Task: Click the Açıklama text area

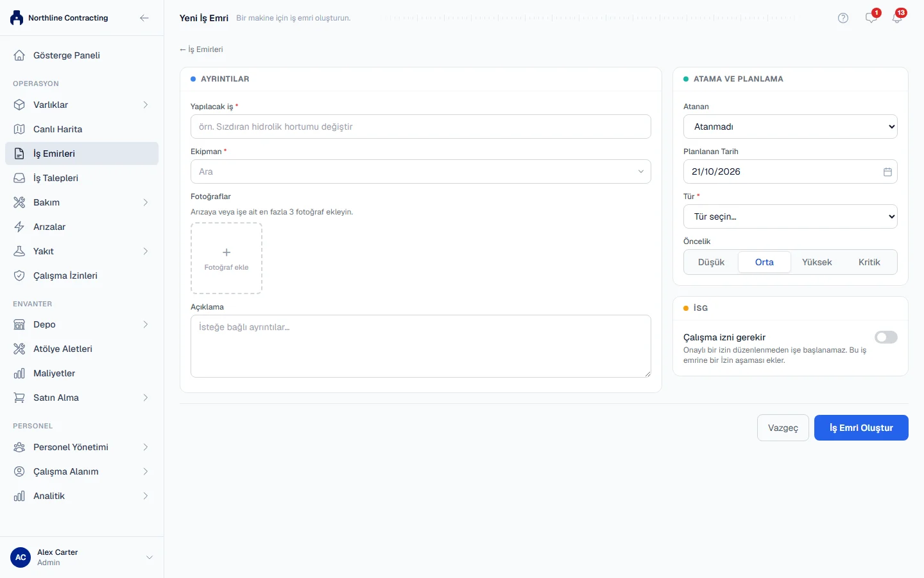Action: pos(421,346)
